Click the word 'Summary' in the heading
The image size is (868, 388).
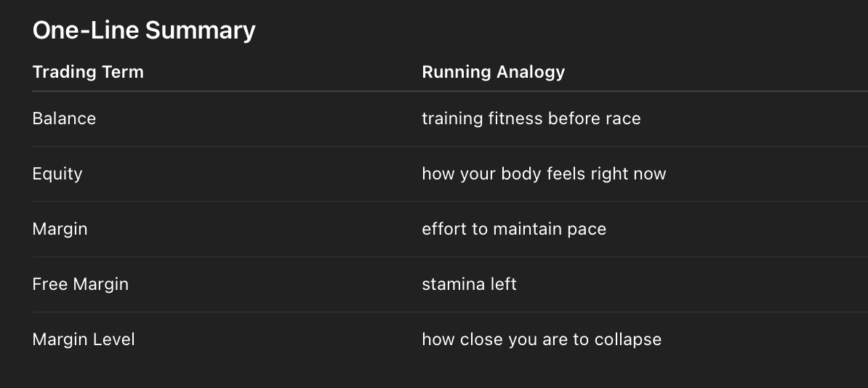[200, 31]
